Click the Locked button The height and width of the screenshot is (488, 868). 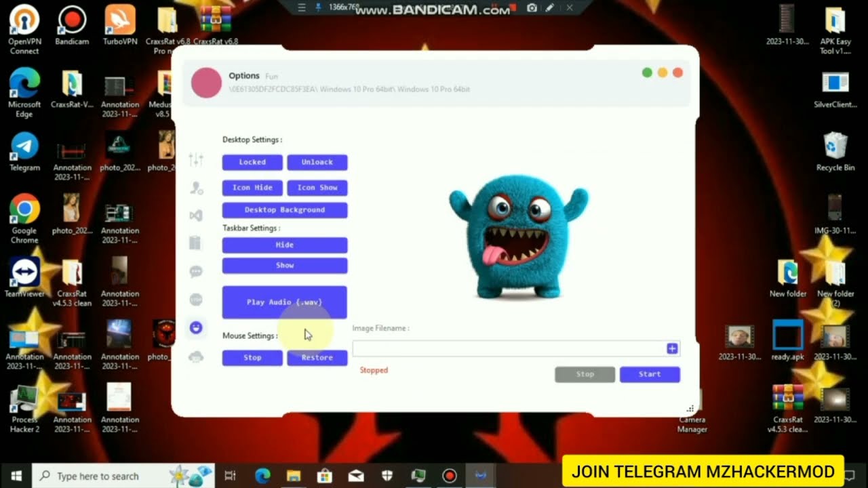pos(252,162)
